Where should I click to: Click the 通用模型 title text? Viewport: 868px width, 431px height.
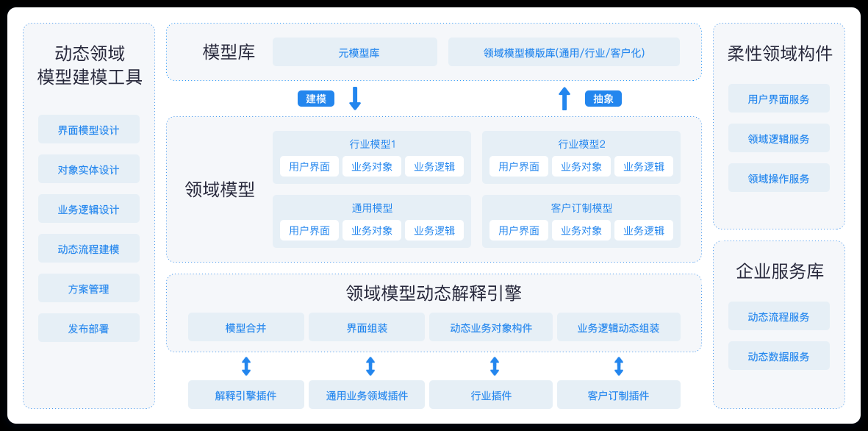(x=372, y=208)
